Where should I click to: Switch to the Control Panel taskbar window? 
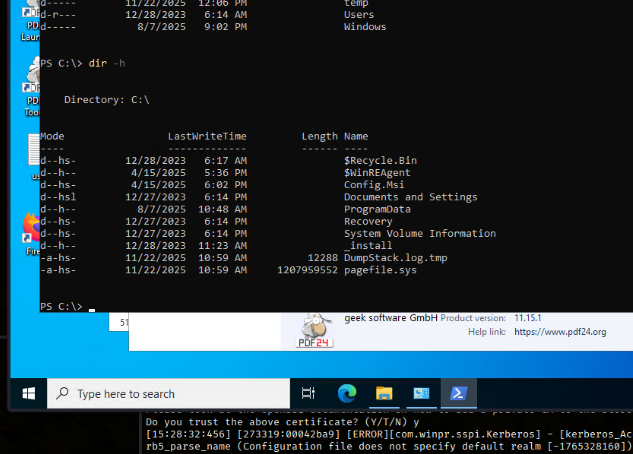[x=421, y=393]
